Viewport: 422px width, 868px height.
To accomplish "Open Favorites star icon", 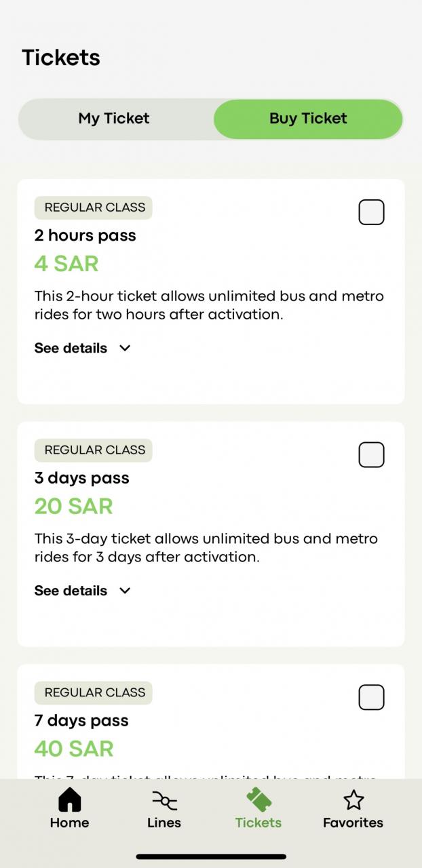I will click(x=353, y=800).
